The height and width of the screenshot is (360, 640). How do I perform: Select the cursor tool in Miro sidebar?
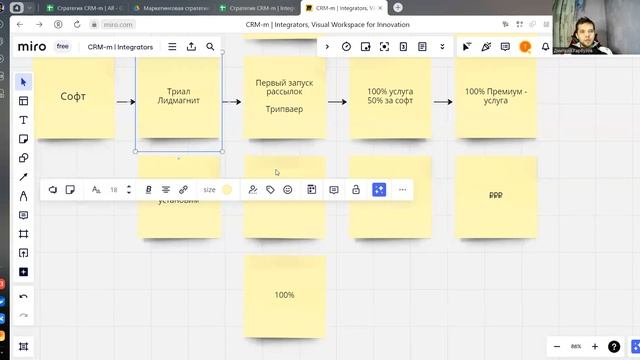23,82
